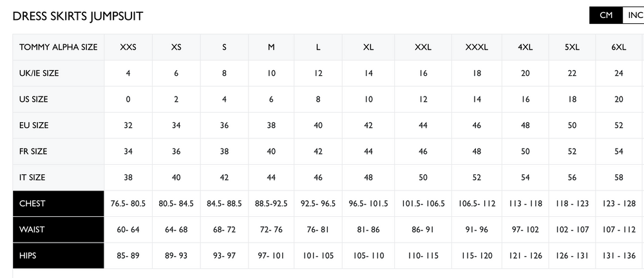Click the US Size row label
644x278 pixels.
tap(34, 99)
